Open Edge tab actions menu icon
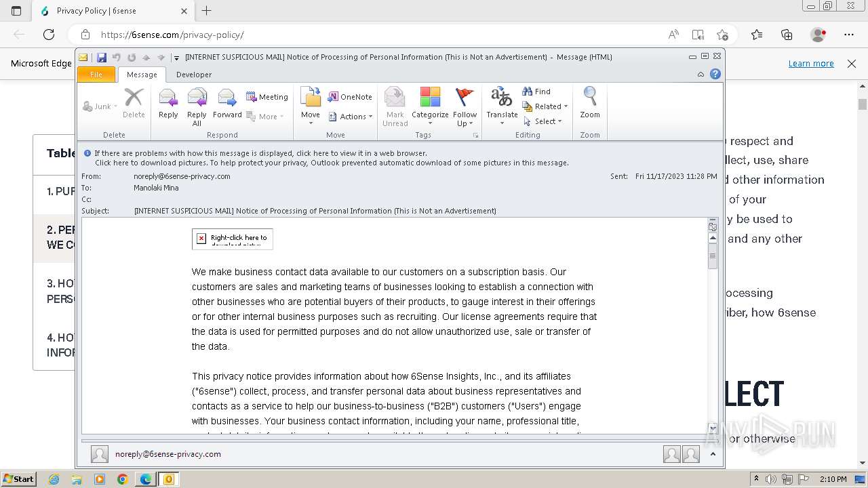 click(16, 11)
